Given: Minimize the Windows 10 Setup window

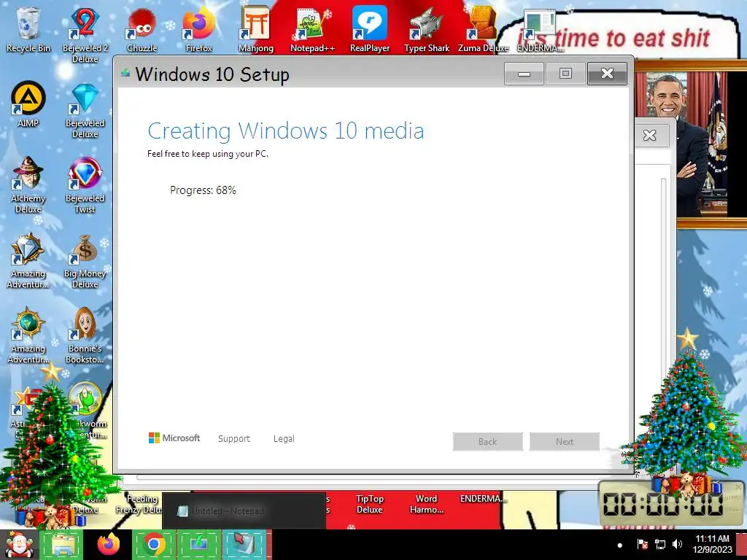Looking at the screenshot, I should point(524,74).
